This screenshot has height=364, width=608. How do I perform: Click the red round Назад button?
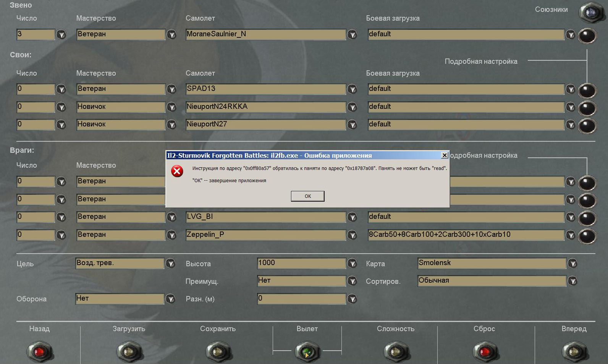[x=40, y=351]
